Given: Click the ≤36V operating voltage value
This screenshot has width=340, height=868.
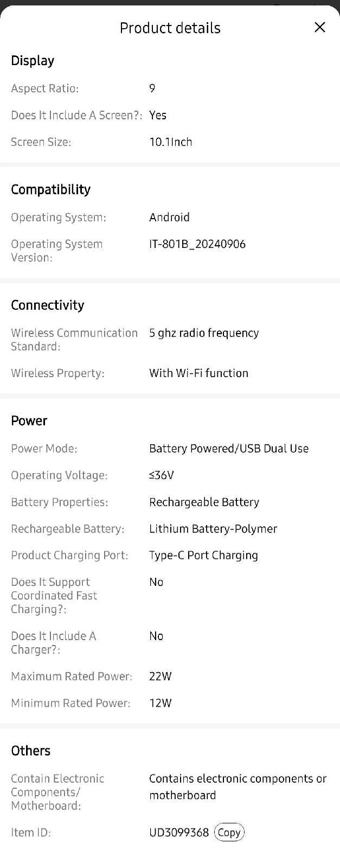Looking at the screenshot, I should 161,475.
